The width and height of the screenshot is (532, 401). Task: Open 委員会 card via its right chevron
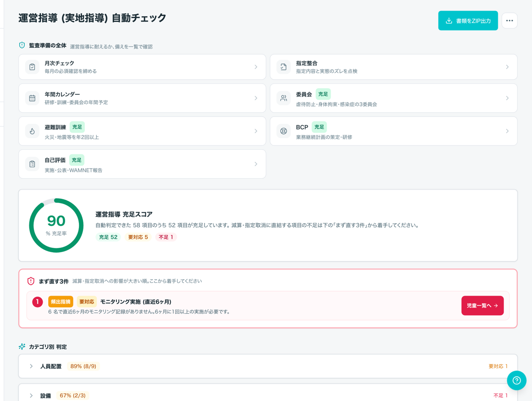507,98
